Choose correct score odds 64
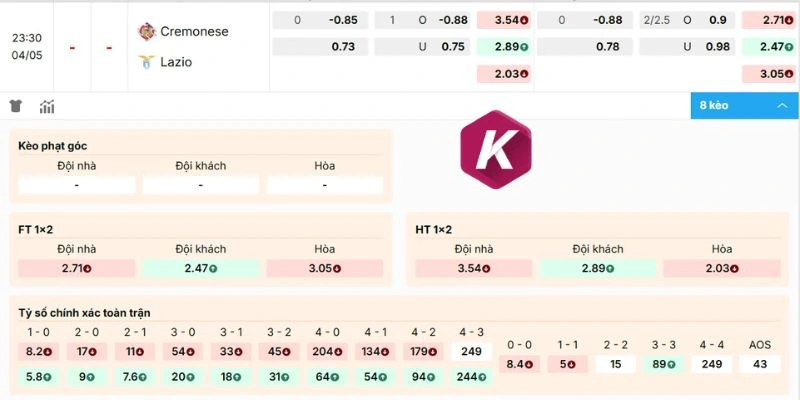 327,377
